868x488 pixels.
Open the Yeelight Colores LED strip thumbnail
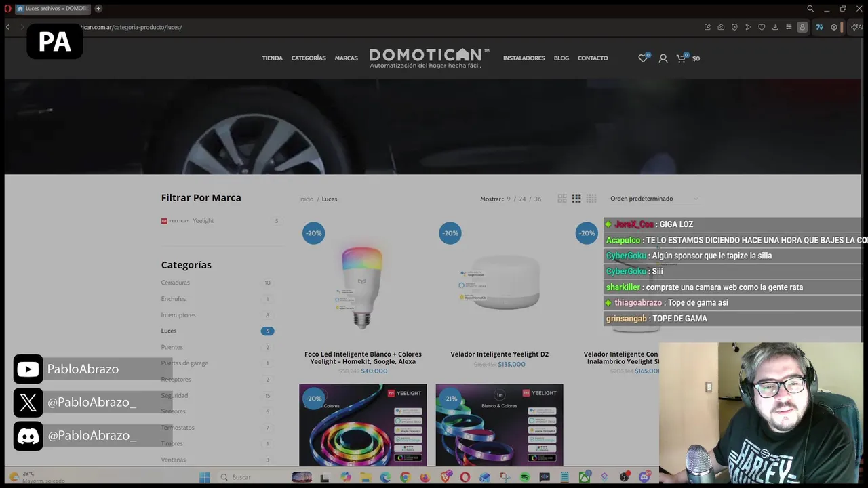coord(363,425)
